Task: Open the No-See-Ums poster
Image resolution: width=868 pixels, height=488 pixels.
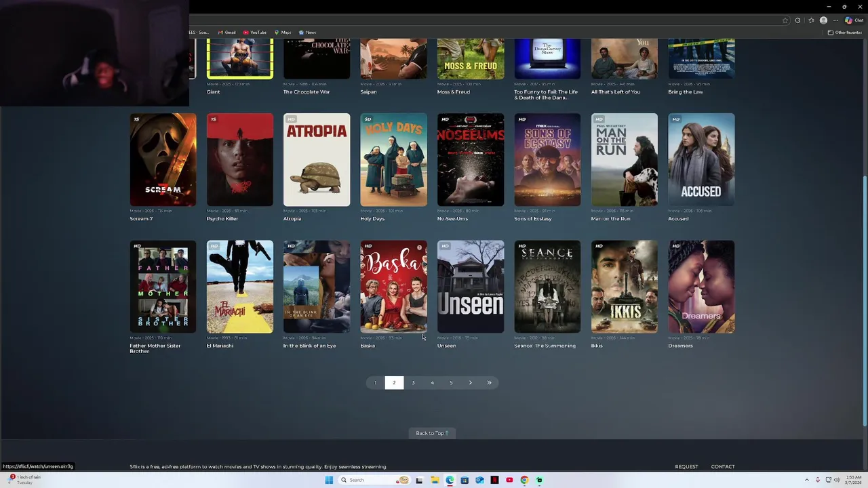Action: coord(471,159)
